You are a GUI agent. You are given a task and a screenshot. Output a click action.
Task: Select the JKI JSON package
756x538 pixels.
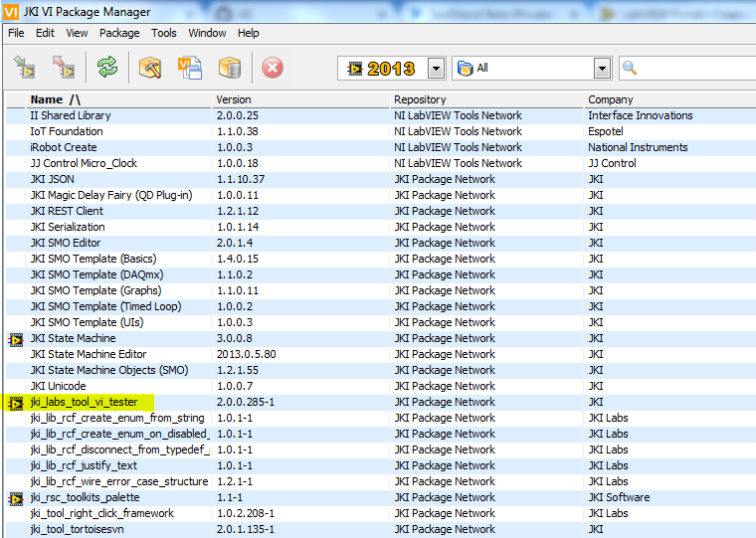[53, 179]
